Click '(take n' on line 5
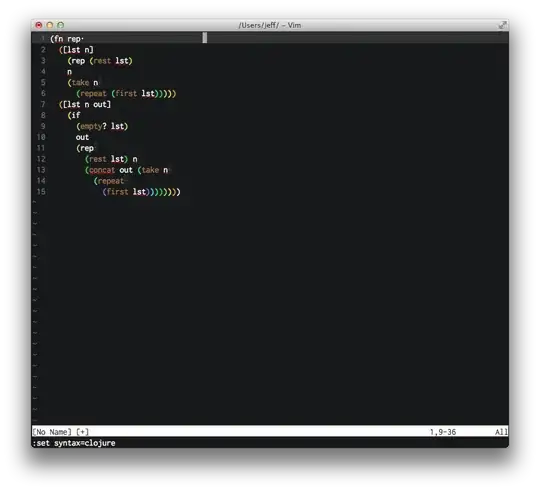The width and height of the screenshot is (540, 491). pos(83,83)
